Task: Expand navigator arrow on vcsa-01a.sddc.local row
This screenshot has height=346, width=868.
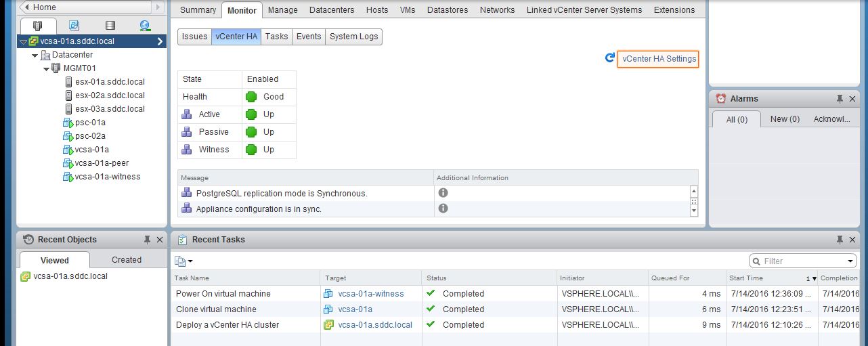Action: [160, 41]
